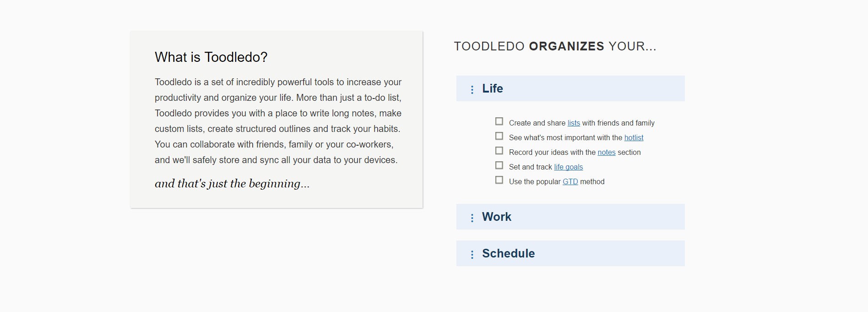Click the dotted icon beside Schedule
Screen dimensions: 868x312
point(472,255)
